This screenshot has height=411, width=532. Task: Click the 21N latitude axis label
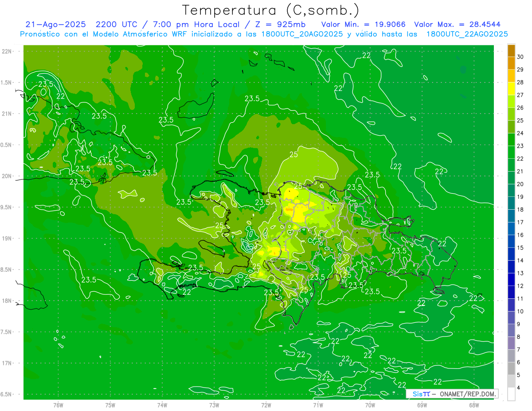7,114
